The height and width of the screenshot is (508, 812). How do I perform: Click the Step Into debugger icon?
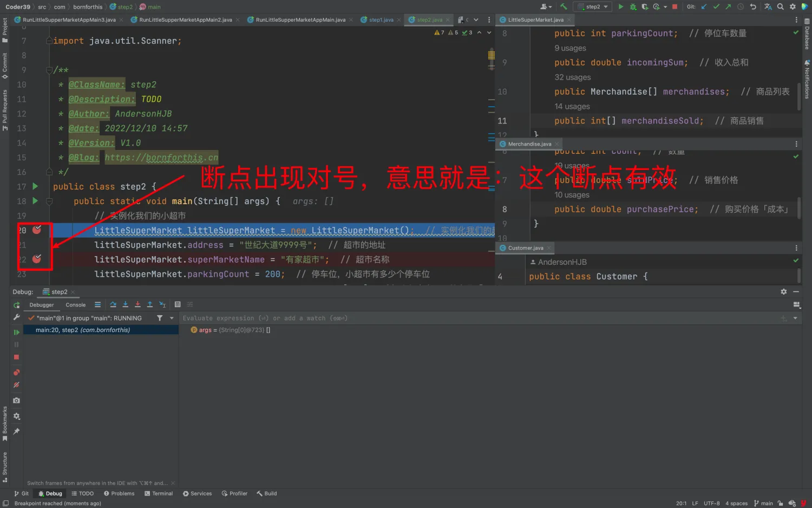[x=125, y=304]
